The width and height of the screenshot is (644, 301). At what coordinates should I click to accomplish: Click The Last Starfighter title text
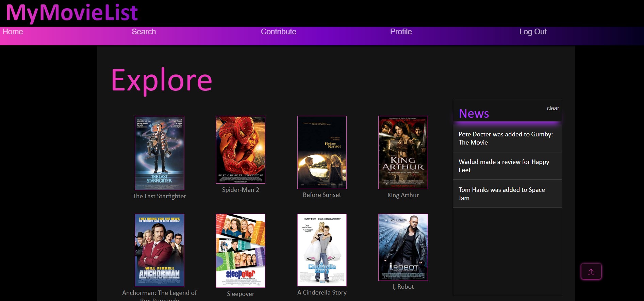[159, 196]
